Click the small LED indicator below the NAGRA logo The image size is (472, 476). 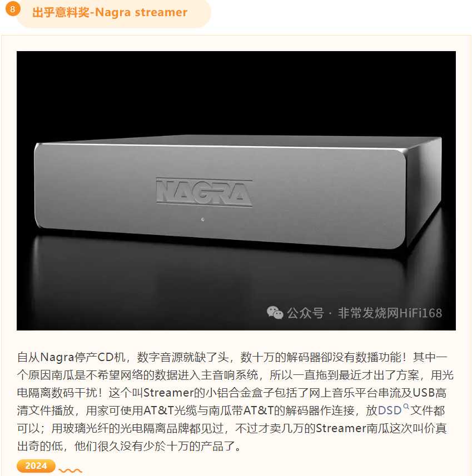[203, 219]
